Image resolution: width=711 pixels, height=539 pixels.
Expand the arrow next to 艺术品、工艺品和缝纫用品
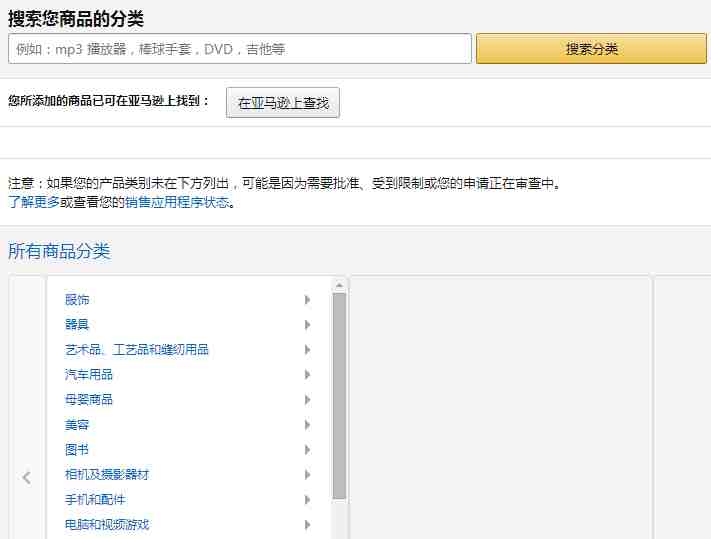(x=307, y=350)
